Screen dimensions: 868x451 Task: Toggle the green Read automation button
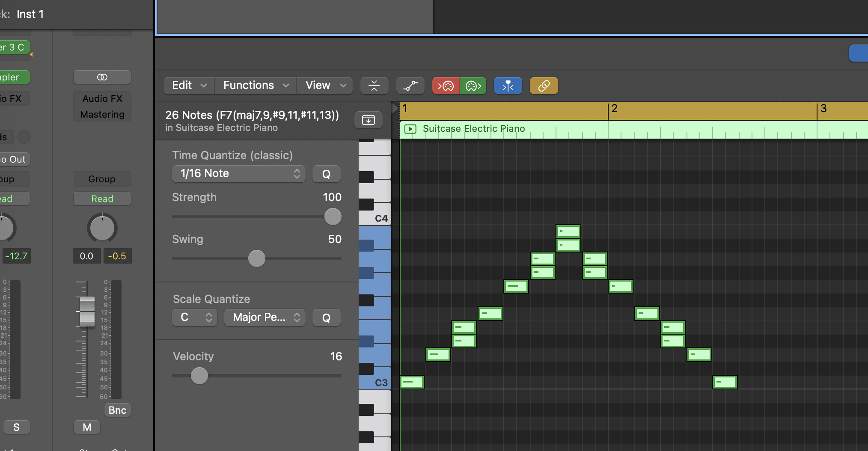tap(102, 199)
